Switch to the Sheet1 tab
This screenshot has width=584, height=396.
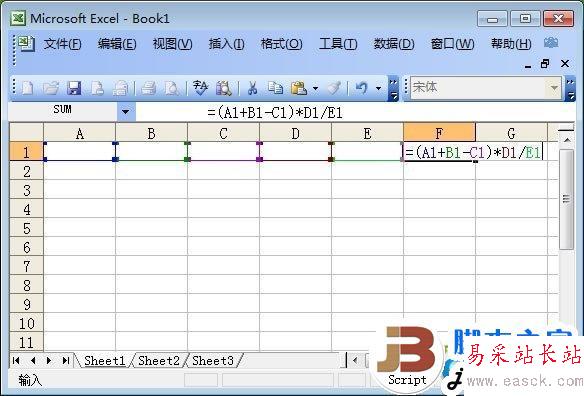104,360
